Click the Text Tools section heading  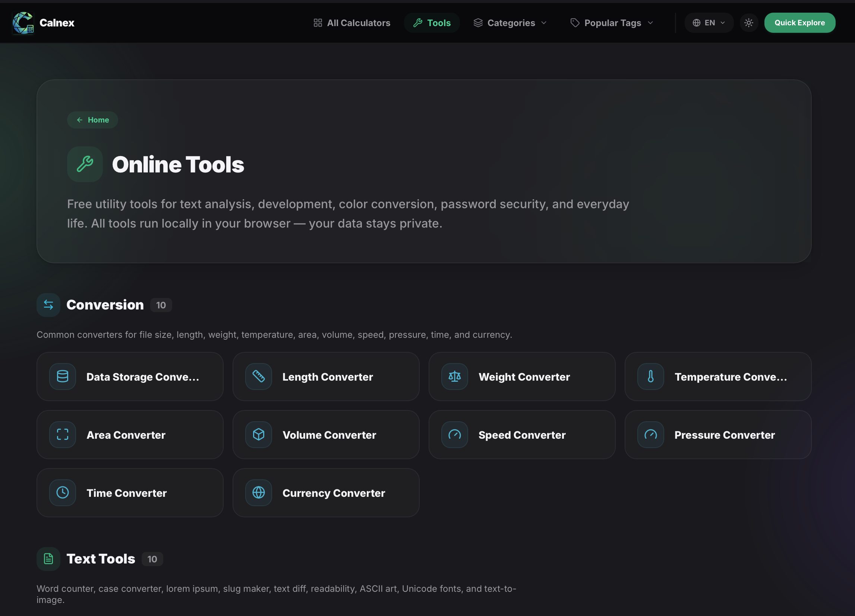(x=101, y=559)
